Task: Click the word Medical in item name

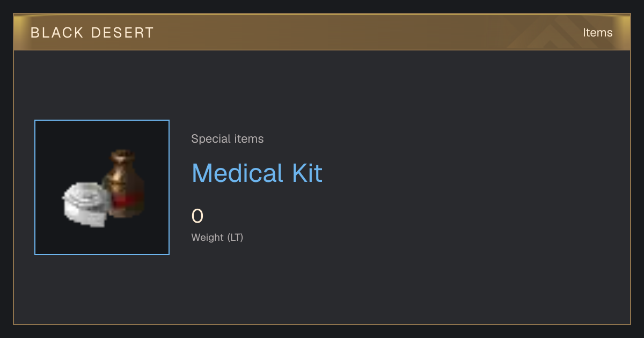Action: [237, 173]
